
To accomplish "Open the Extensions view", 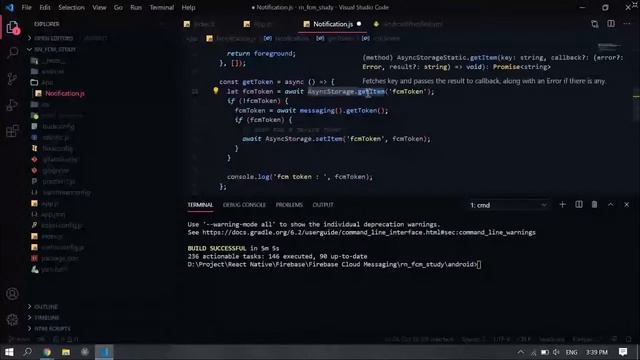I will pos(12,131).
